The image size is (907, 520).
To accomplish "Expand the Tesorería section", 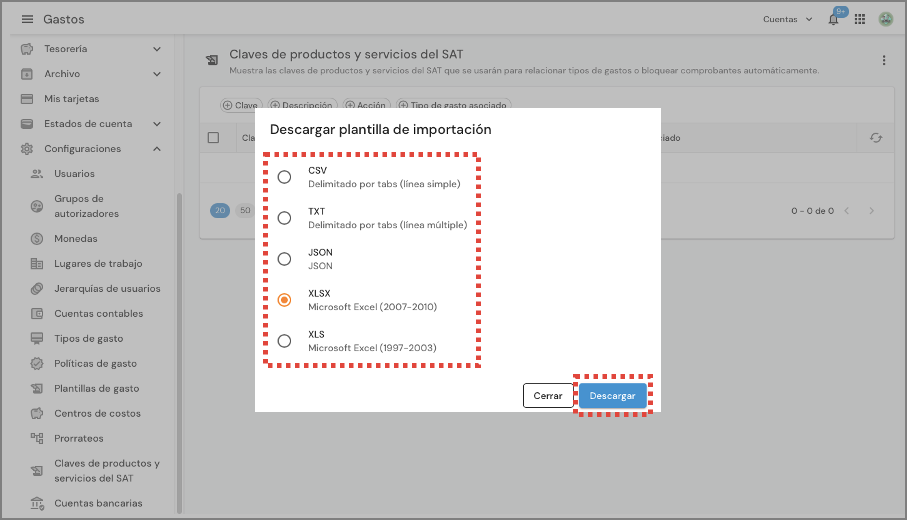I will click(x=157, y=49).
